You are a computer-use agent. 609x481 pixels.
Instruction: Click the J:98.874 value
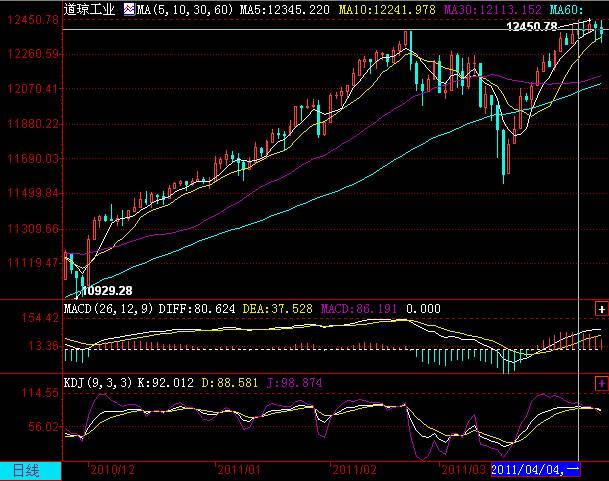[294, 383]
